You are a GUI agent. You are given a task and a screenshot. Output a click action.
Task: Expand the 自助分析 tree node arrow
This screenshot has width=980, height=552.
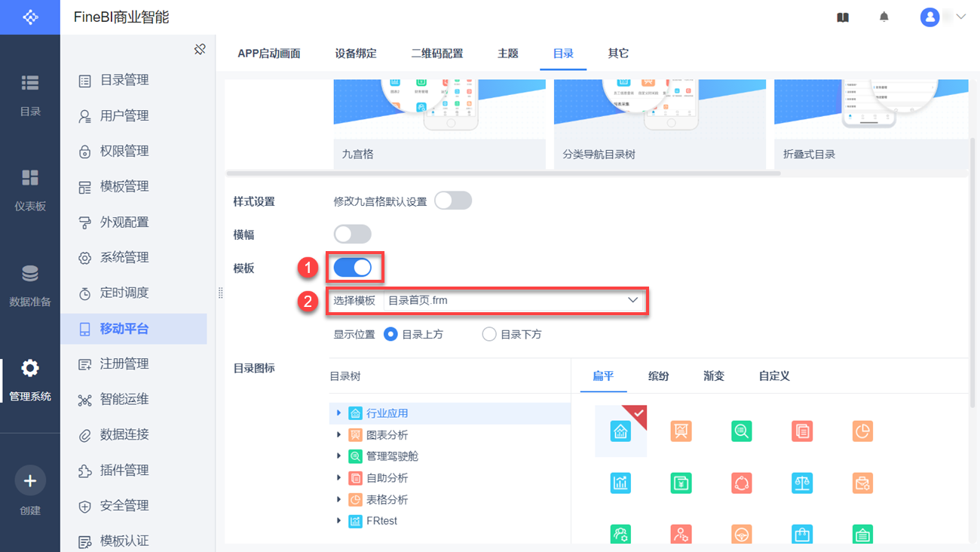pyautogui.click(x=339, y=477)
